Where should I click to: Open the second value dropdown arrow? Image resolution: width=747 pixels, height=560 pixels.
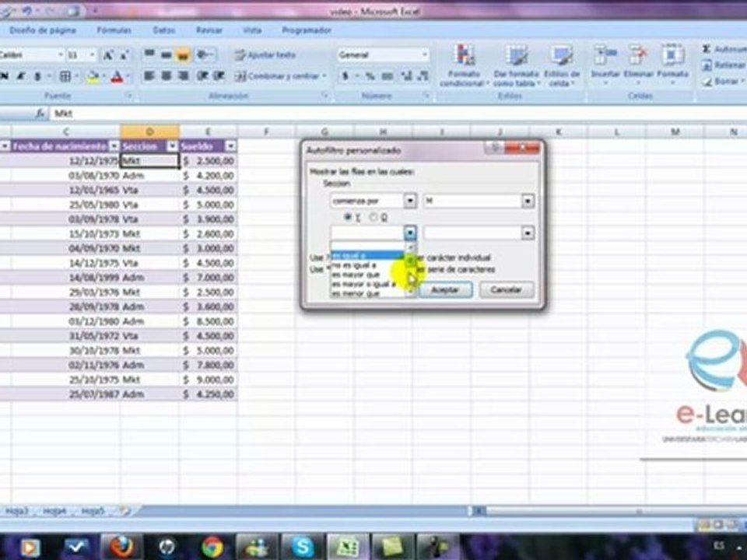(528, 233)
